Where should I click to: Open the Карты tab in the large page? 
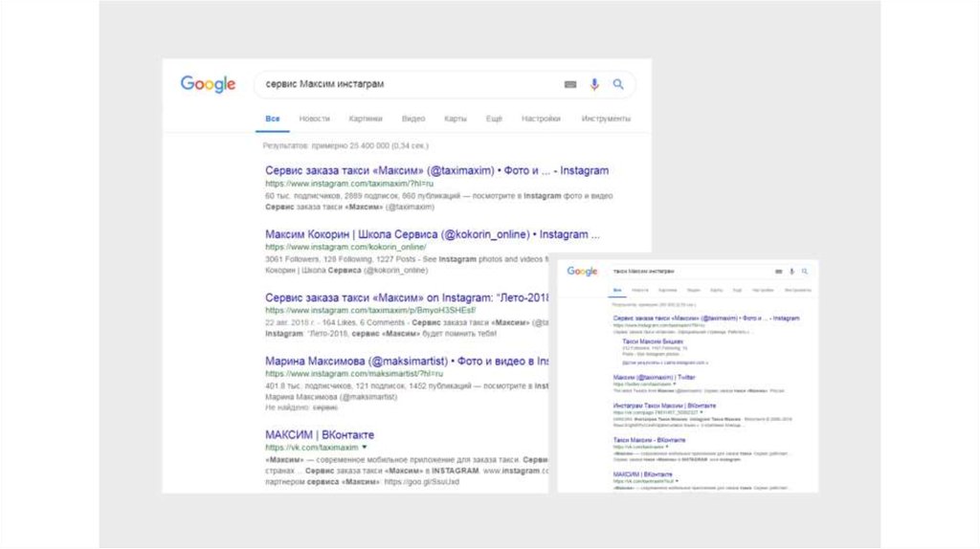(x=456, y=119)
